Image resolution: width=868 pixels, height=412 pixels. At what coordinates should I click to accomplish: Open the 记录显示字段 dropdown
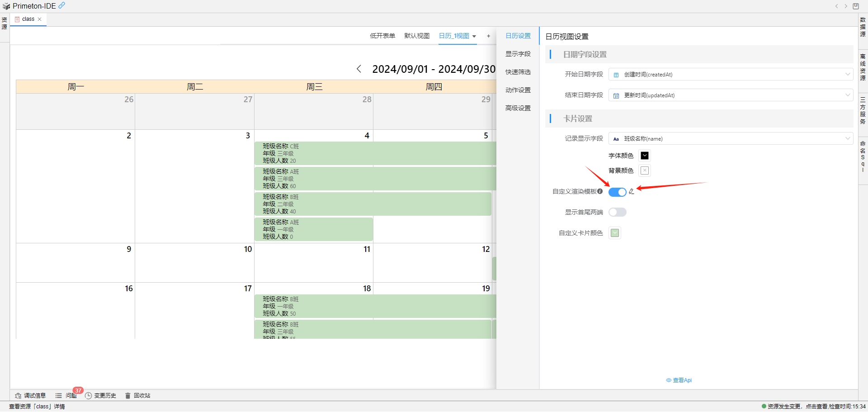point(848,138)
